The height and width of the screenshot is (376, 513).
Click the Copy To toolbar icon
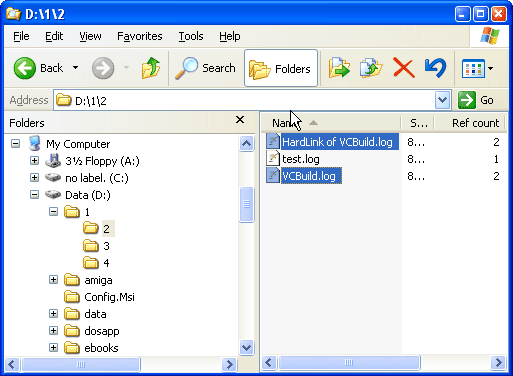(371, 68)
